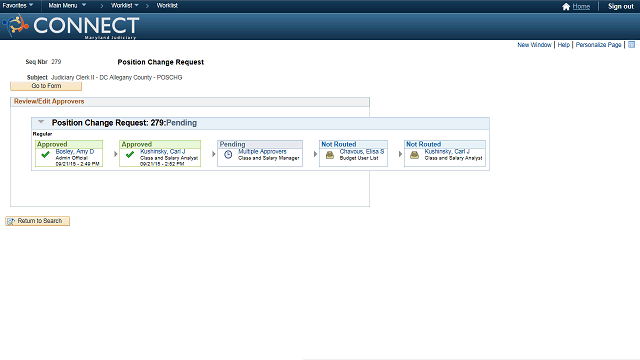640x360 pixels.
Task: Click green checkmark for Kushinsky Class and Salary Analyst approved
Action: pyautogui.click(x=130, y=155)
